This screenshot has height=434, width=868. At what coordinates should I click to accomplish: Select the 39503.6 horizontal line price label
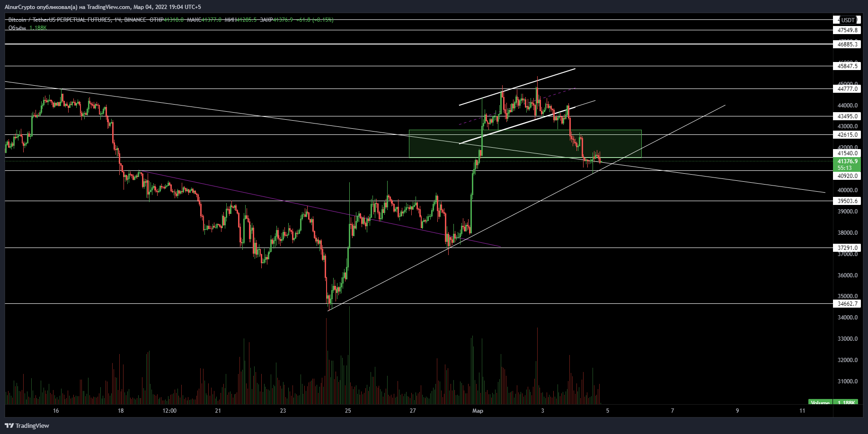click(847, 201)
